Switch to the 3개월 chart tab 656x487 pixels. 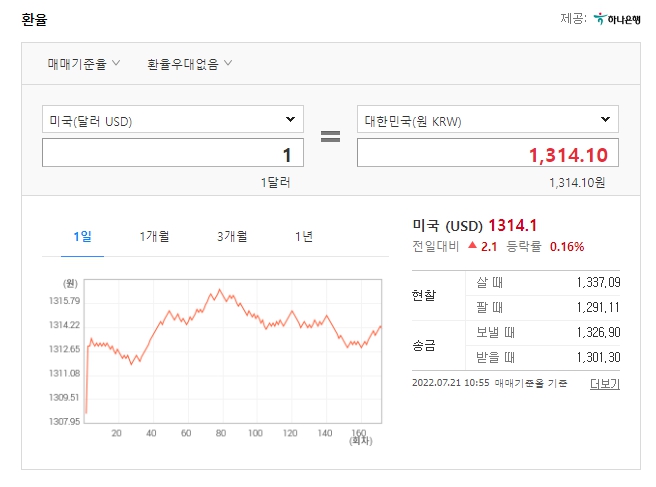(232, 237)
